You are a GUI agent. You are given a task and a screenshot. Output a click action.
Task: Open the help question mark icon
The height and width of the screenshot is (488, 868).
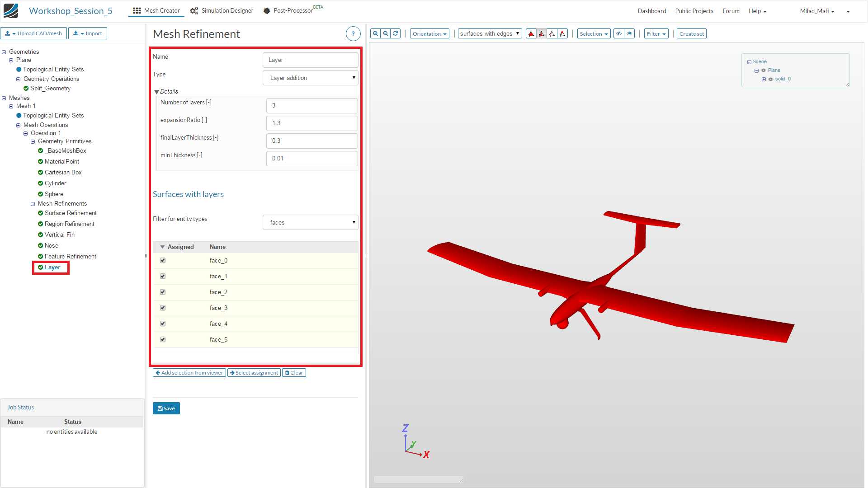click(353, 34)
